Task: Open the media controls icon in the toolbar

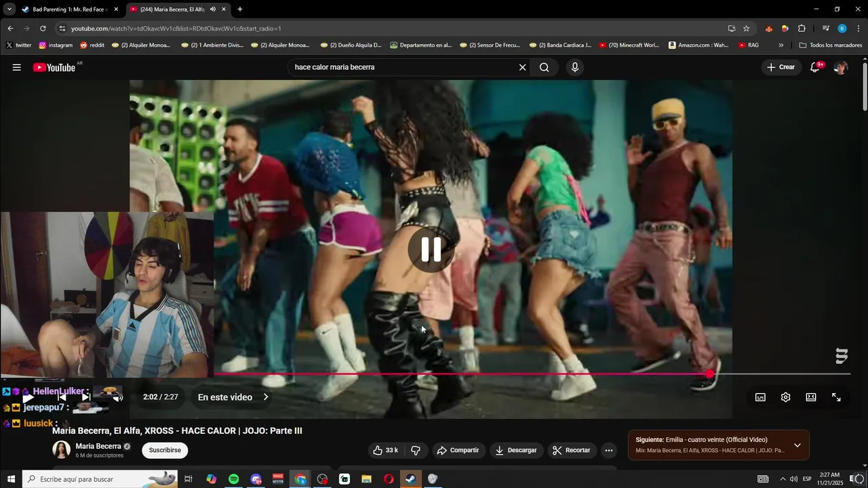Action: pyautogui.click(x=825, y=28)
